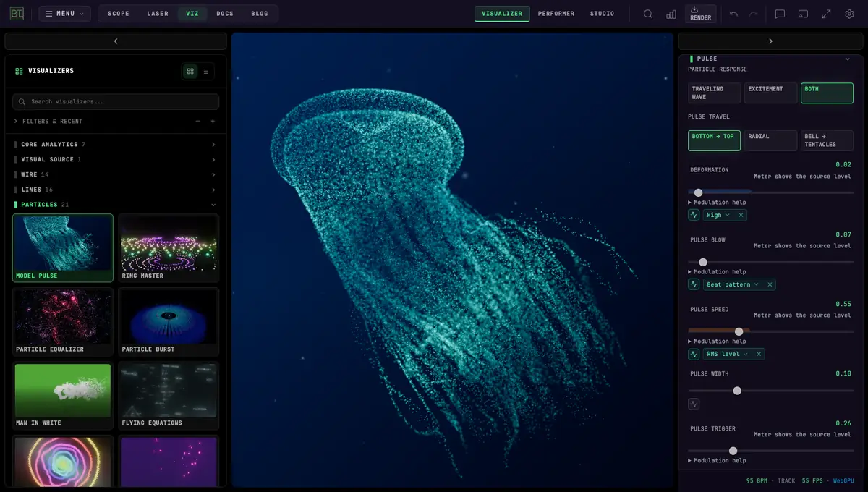Image resolution: width=868 pixels, height=492 pixels.
Task: Collapse the Particles category
Action: (116, 205)
